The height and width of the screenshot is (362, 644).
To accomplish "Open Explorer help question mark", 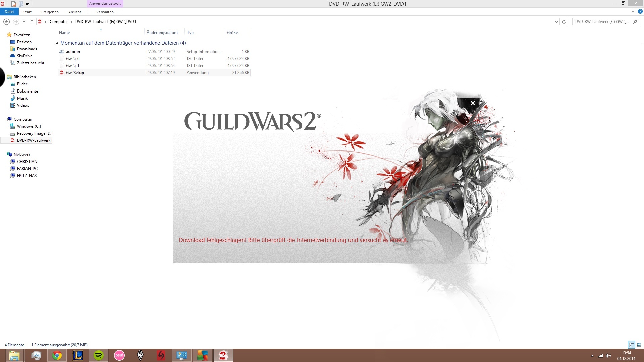I will [640, 11].
